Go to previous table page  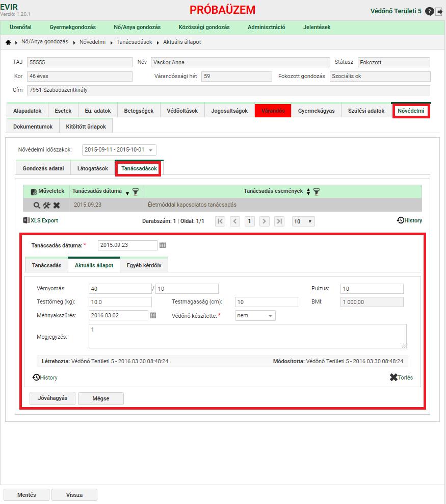(x=234, y=221)
